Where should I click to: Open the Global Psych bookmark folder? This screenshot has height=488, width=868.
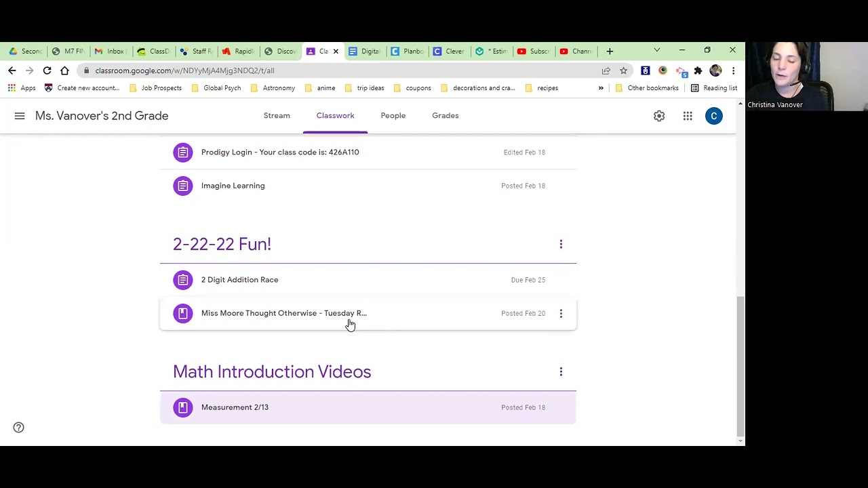216,88
